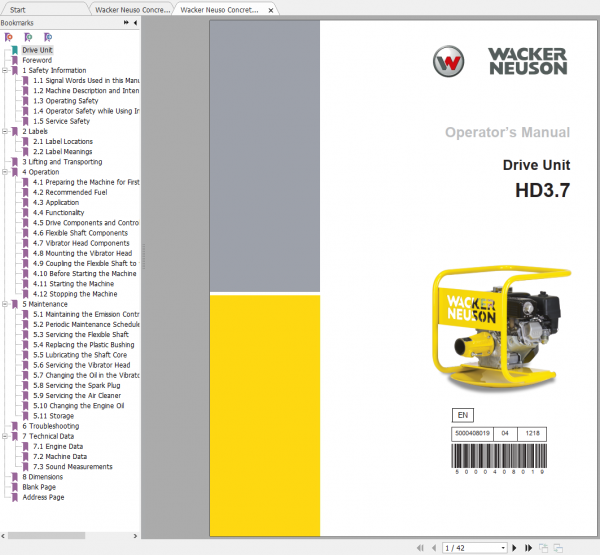The width and height of the screenshot is (600, 555).
Task: Open the Blank Page bookmark
Action: [x=39, y=487]
